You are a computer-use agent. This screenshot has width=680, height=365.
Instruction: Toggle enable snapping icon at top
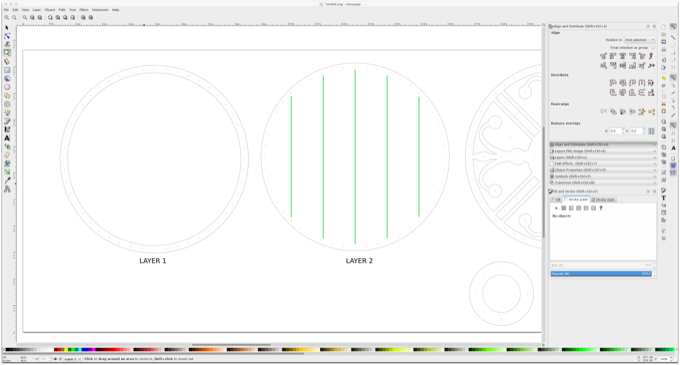[x=673, y=27]
